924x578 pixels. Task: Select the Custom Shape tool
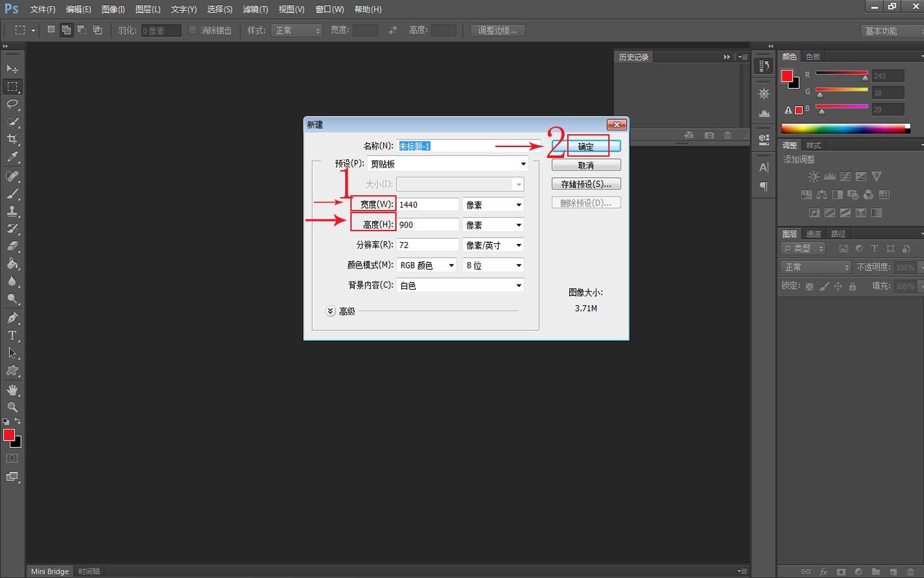pyautogui.click(x=12, y=371)
